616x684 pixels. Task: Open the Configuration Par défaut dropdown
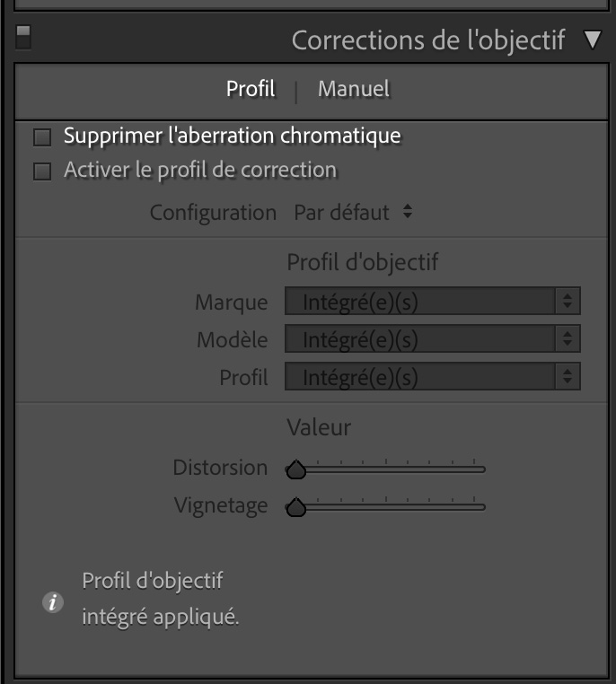[x=354, y=213]
